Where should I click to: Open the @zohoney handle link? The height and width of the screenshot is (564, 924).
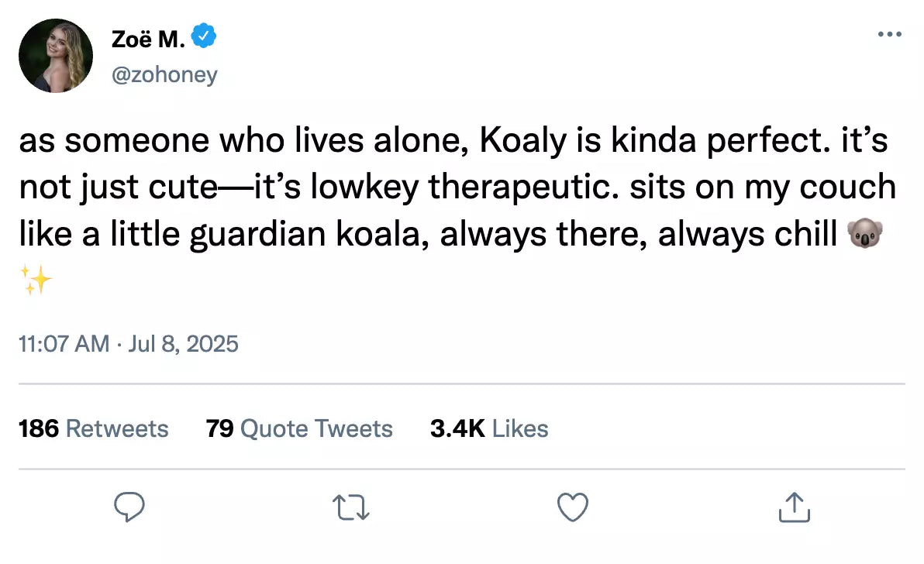click(x=164, y=74)
